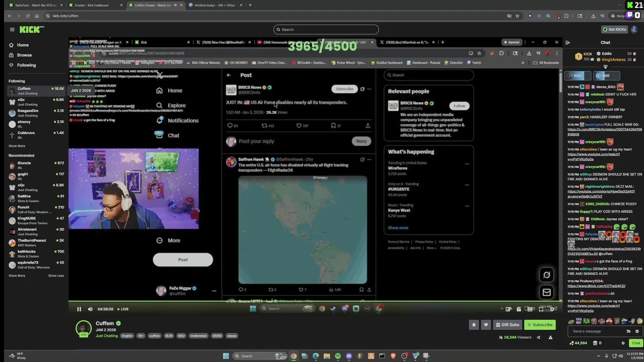Screen dimensions: 644x362
Task: Toggle the heart follow button
Action: pos(486,325)
